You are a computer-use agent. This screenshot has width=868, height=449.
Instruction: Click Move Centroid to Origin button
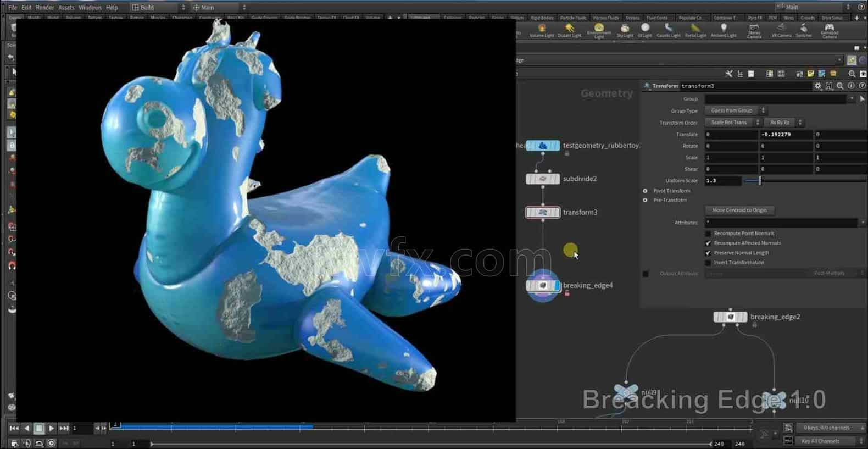click(739, 210)
